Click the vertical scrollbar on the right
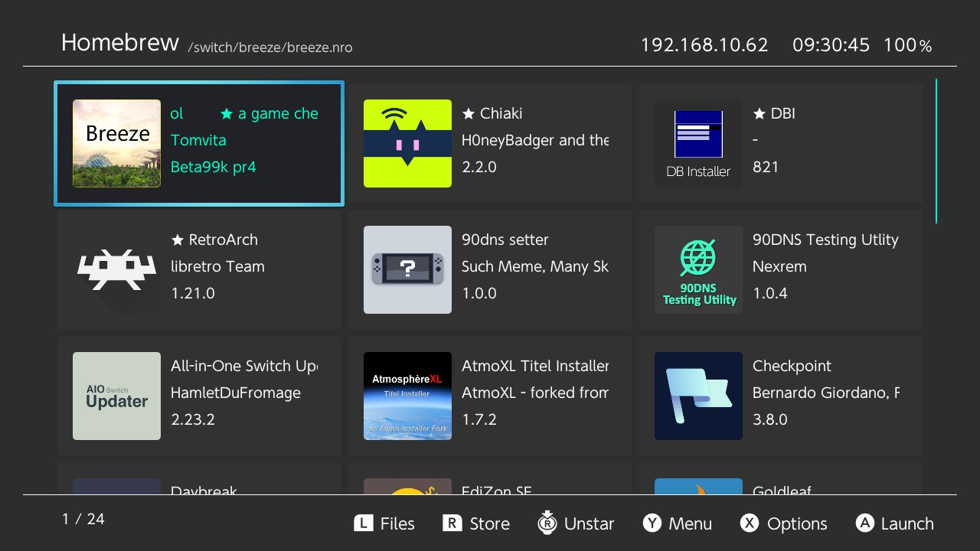This screenshot has height=551, width=980. click(x=936, y=151)
